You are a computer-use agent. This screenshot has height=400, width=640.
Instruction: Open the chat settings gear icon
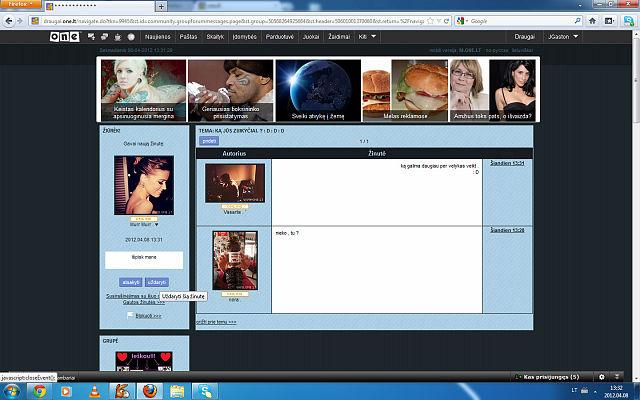601,377
